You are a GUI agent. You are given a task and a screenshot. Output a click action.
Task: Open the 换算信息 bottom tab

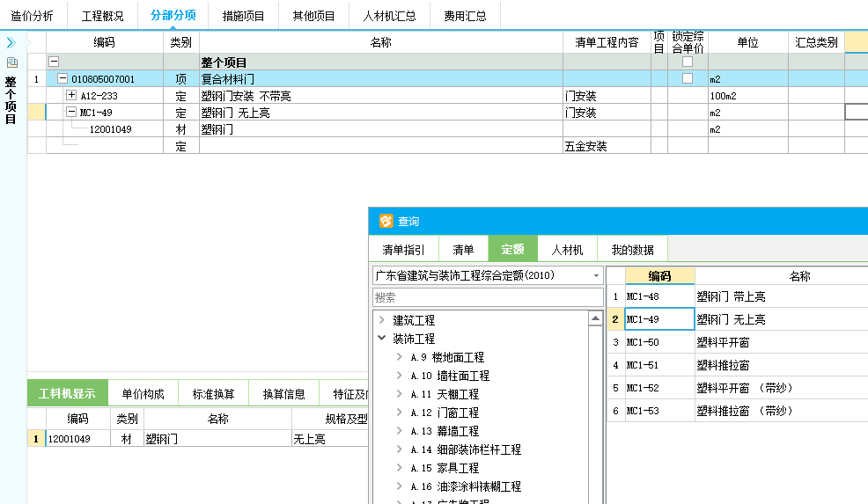284,394
